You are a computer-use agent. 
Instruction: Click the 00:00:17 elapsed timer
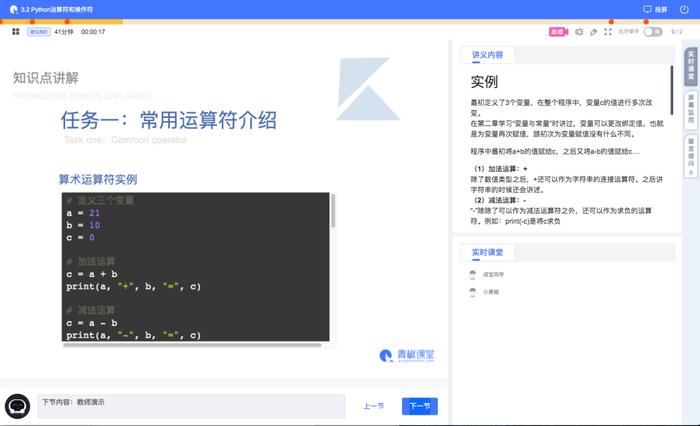pyautogui.click(x=93, y=32)
